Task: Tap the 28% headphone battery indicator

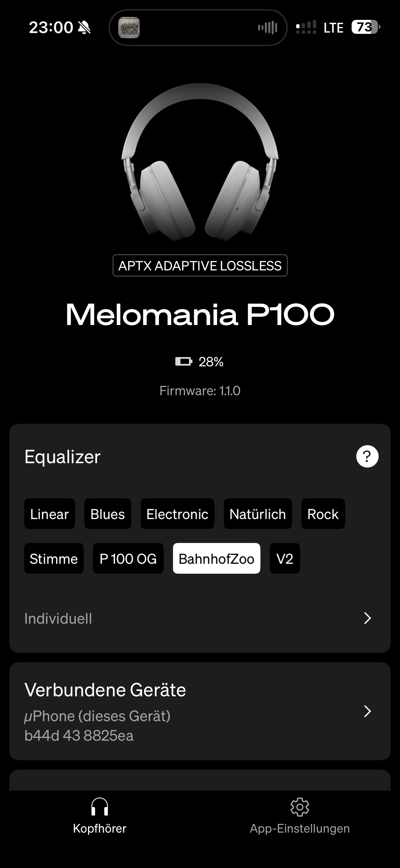Action: (211, 362)
